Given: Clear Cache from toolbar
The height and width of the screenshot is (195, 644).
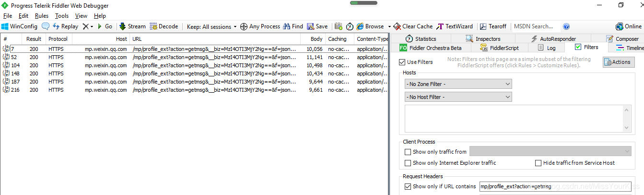Looking at the screenshot, I should pyautogui.click(x=413, y=26).
